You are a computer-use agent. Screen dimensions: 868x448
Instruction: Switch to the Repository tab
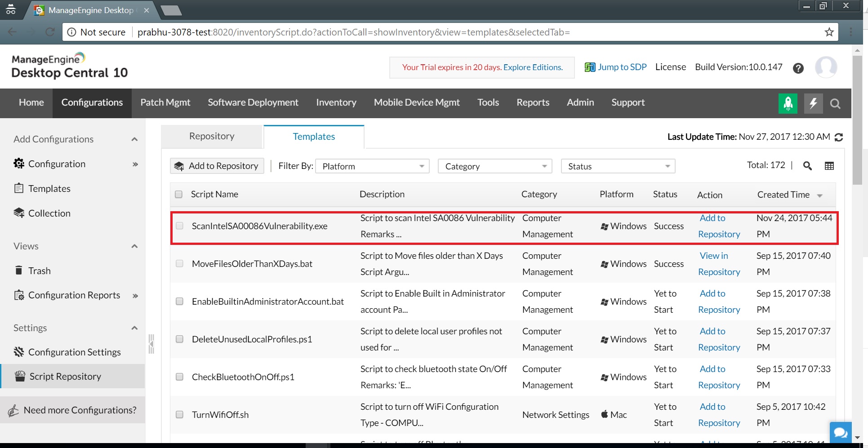pos(212,136)
